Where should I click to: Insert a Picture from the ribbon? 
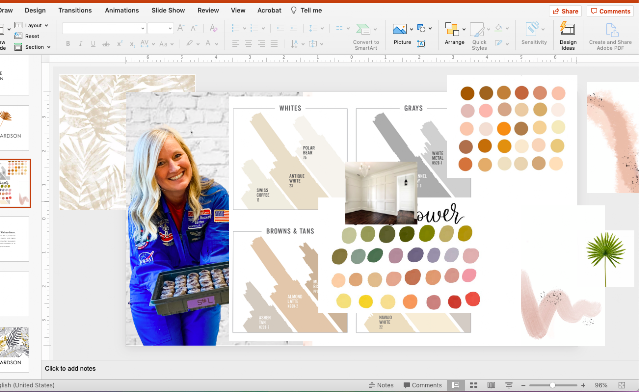click(x=402, y=34)
